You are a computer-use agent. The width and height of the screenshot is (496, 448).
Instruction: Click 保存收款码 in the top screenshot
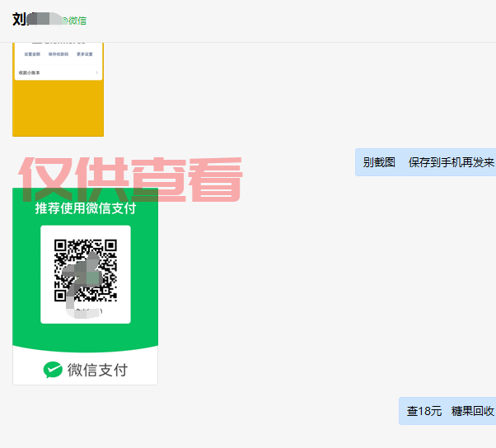click(58, 54)
